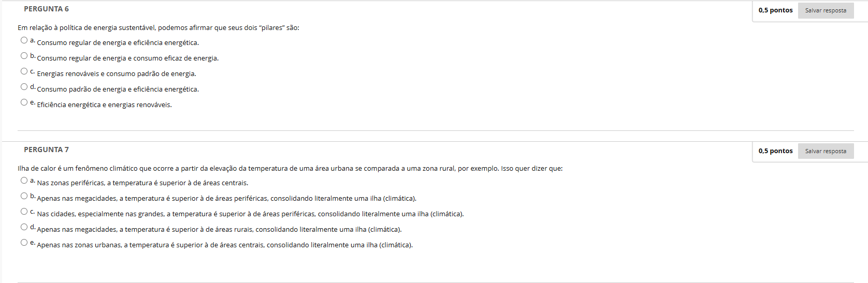Image resolution: width=868 pixels, height=283 pixels.
Task: Click the answer text 'Consumo regular de energia e eficiência energética'
Action: coord(118,43)
